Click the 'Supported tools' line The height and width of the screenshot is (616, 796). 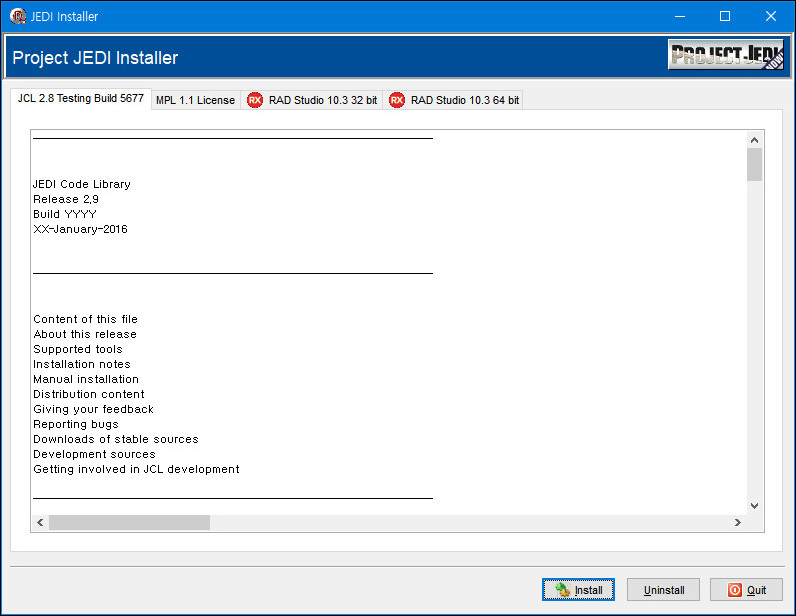click(x=78, y=349)
